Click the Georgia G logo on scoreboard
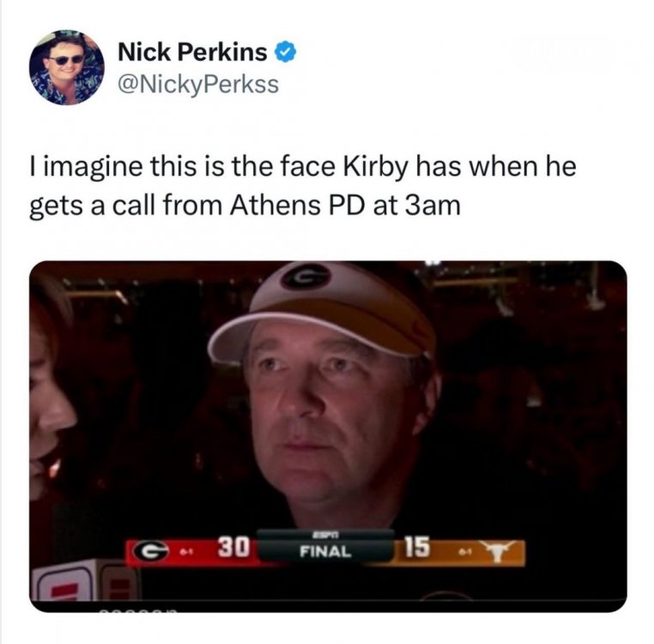 point(150,551)
